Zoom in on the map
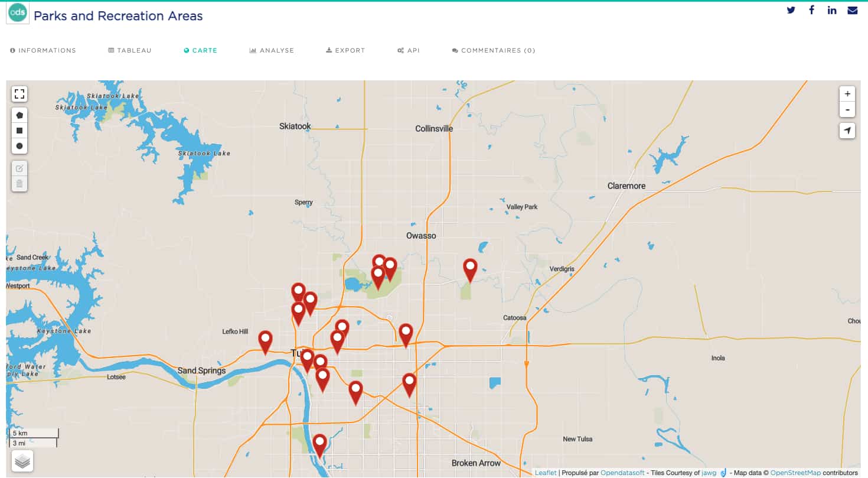The width and height of the screenshot is (868, 478). tap(847, 94)
